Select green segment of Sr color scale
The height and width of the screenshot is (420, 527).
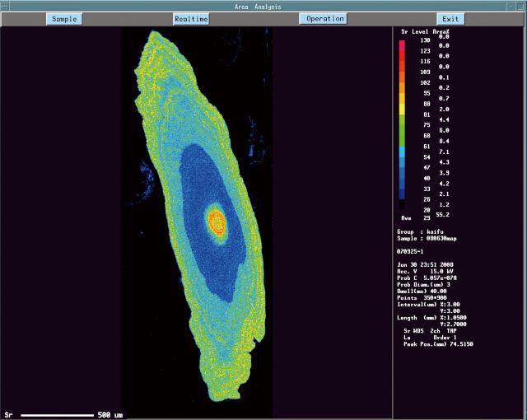[402, 131]
